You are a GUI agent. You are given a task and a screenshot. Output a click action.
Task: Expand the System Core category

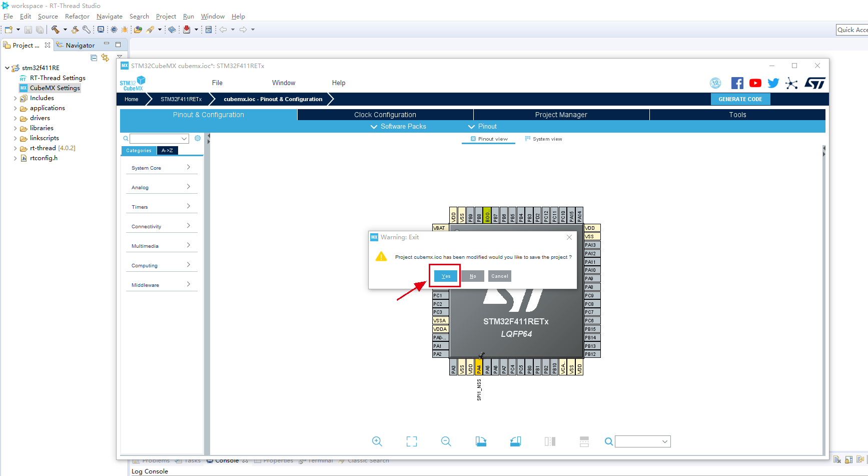click(x=162, y=168)
